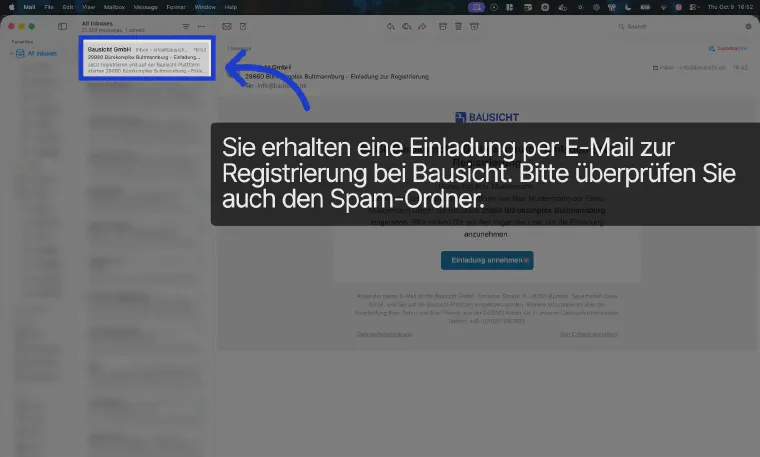Open the Datenschutzerklärung link
Screen dimensions: 760x457
tap(384, 334)
